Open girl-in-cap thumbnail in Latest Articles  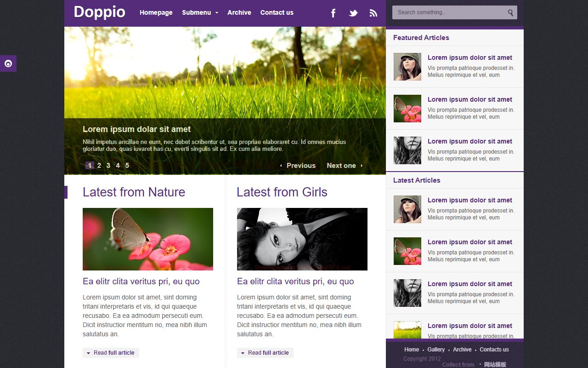pyautogui.click(x=407, y=209)
